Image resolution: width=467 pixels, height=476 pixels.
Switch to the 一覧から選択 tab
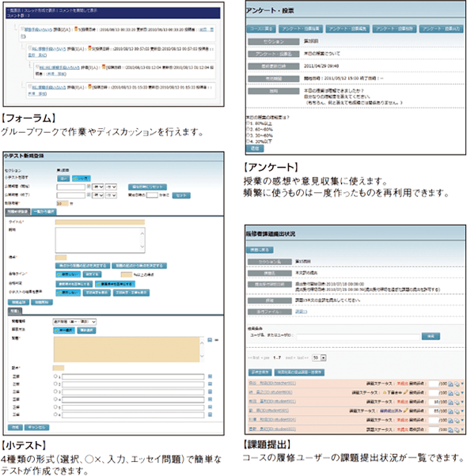44,212
